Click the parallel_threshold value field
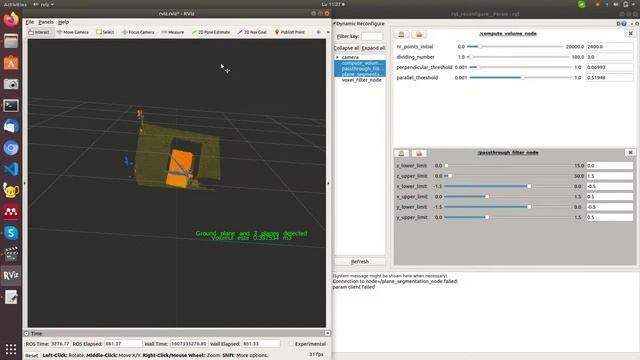 point(609,78)
